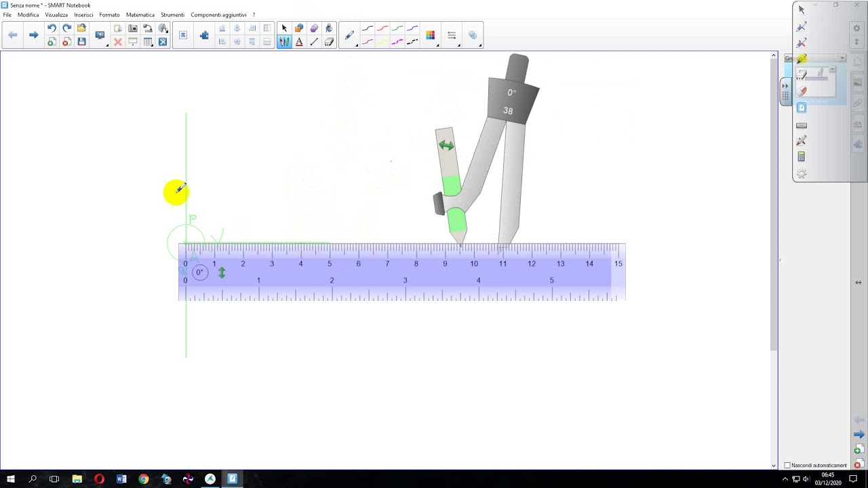Open the pen type dropdown

click(x=349, y=35)
